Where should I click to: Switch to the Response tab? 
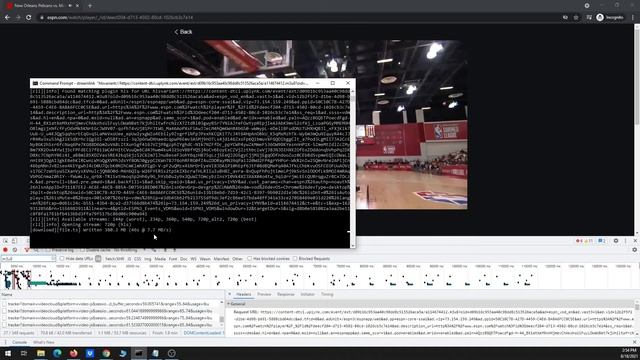coord(286,294)
